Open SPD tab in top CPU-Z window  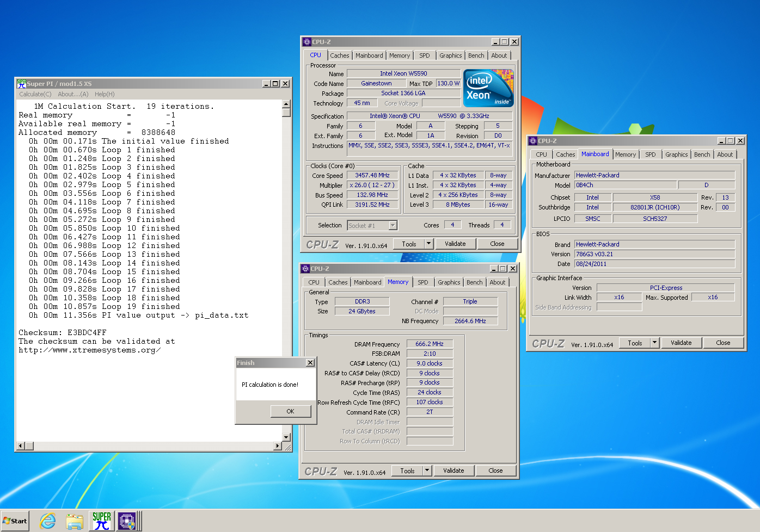point(425,55)
